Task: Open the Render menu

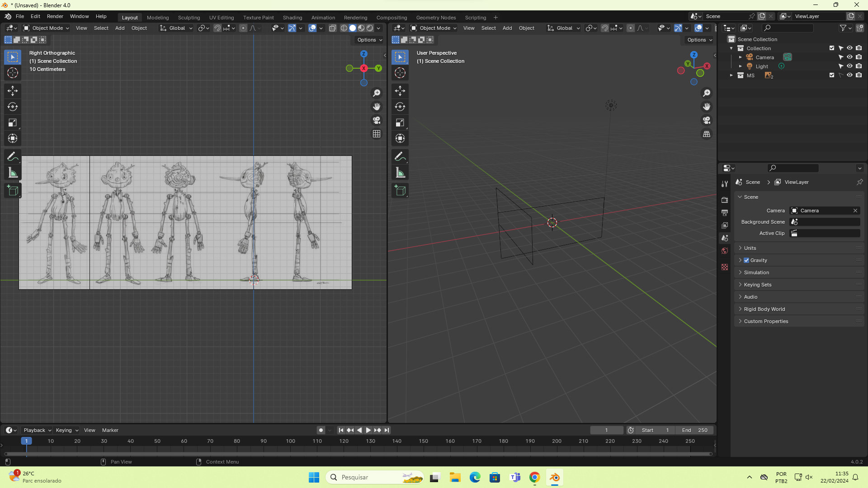Action: (55, 16)
